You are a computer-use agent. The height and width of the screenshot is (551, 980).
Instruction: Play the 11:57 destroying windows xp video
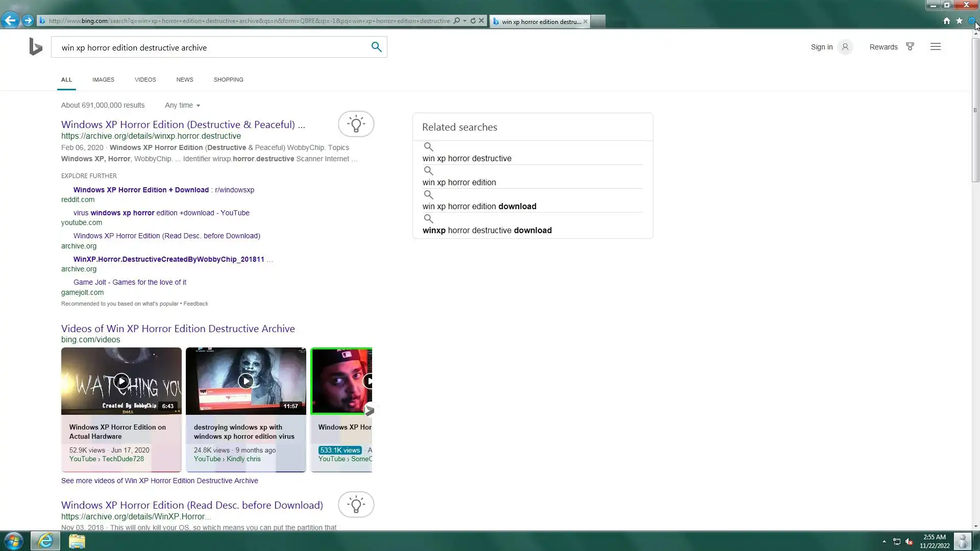(x=246, y=381)
